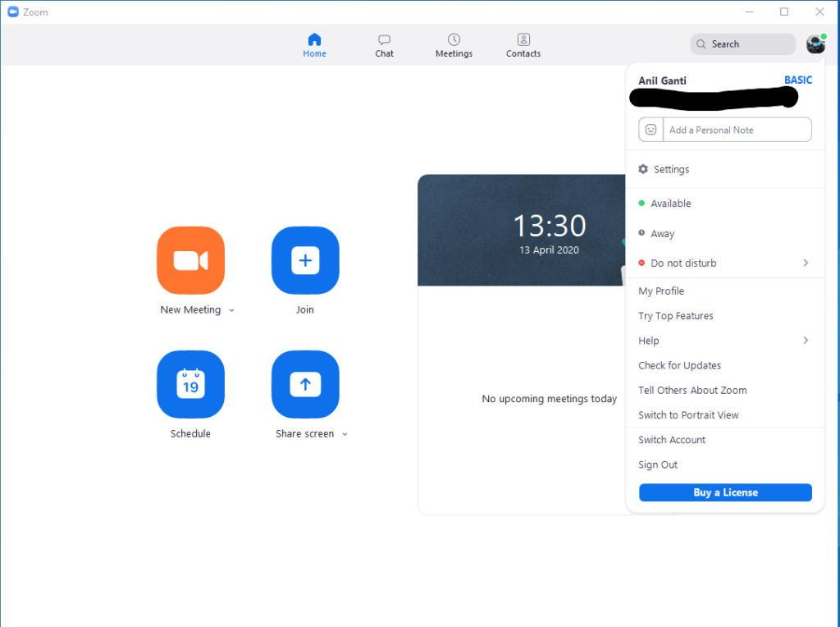Select Tell Others About Zoom
Viewport: 840px width, 627px height.
coord(725,390)
